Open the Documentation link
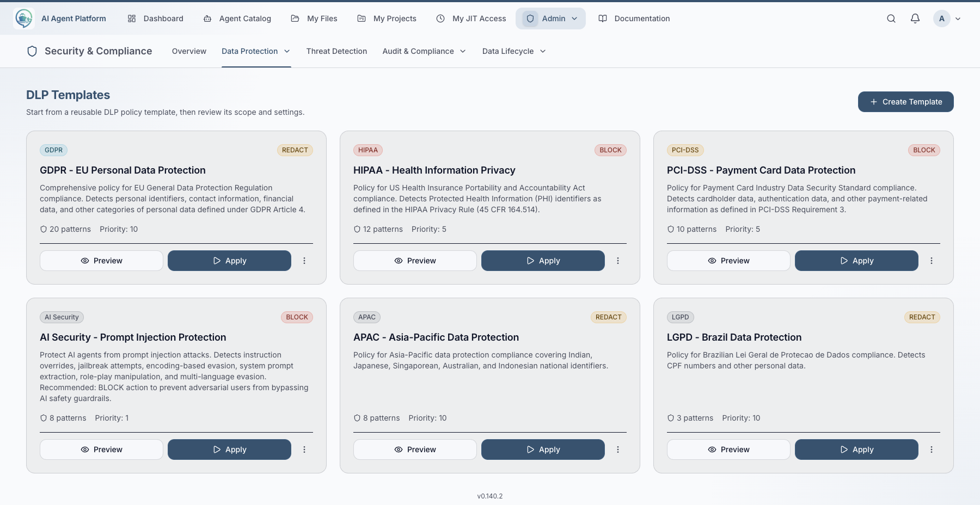 pyautogui.click(x=634, y=19)
